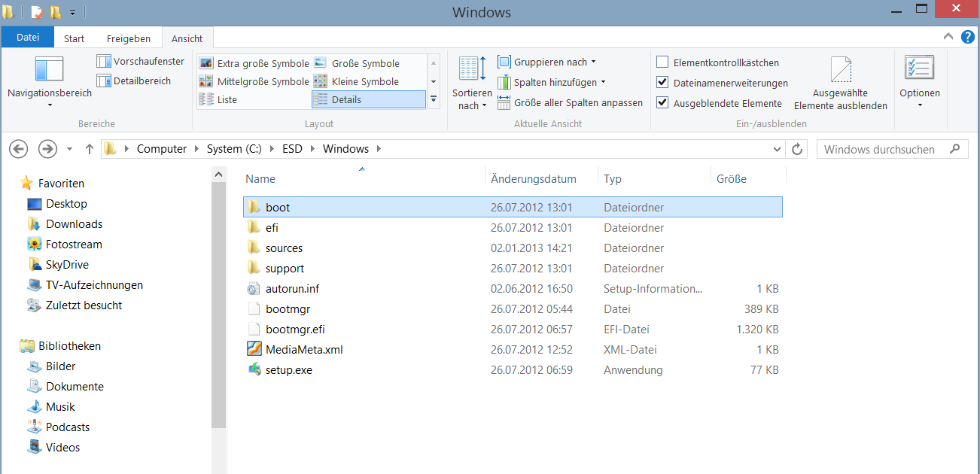Screen dimensions: 980x474
Task: Open the Bilder library
Action: pos(51,366)
